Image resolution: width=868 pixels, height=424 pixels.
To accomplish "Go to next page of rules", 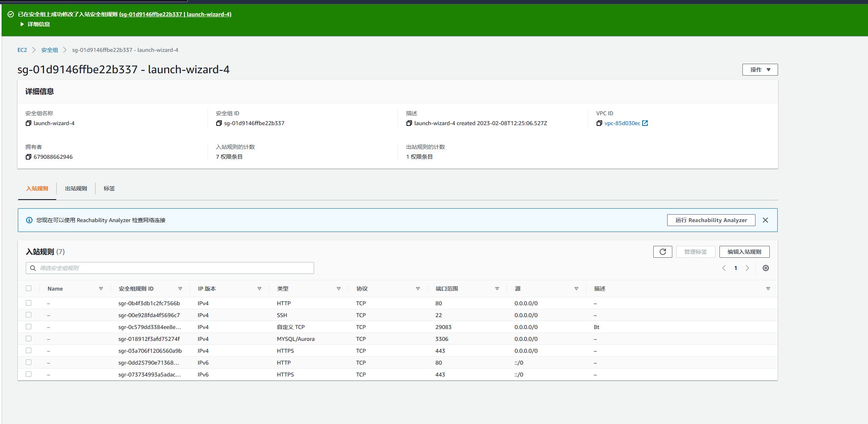I will click(748, 268).
